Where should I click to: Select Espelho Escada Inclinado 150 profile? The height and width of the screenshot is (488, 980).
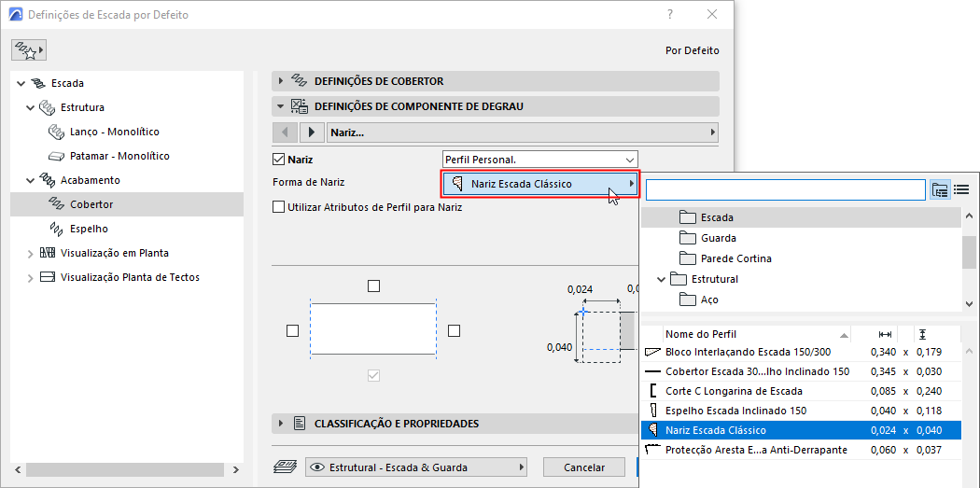click(735, 411)
